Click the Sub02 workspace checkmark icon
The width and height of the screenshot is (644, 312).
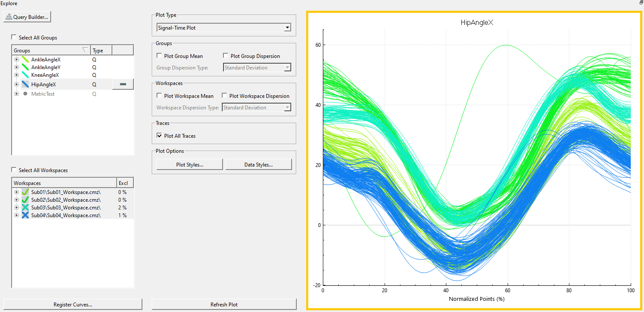point(25,200)
